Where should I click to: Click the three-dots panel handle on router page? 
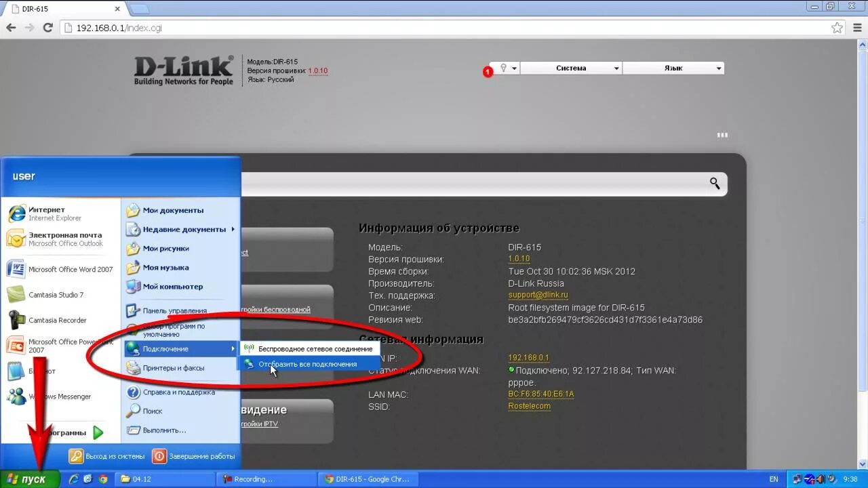point(722,135)
